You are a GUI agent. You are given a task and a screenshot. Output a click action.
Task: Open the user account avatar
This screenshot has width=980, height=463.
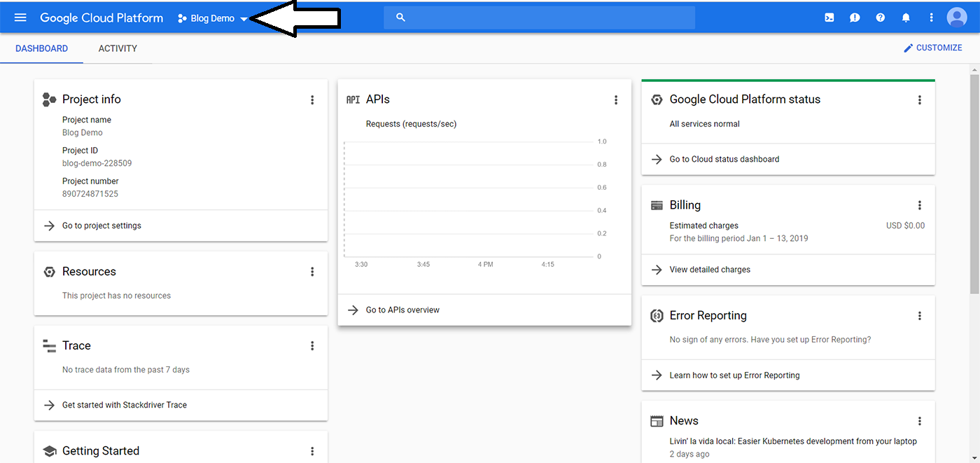957,18
